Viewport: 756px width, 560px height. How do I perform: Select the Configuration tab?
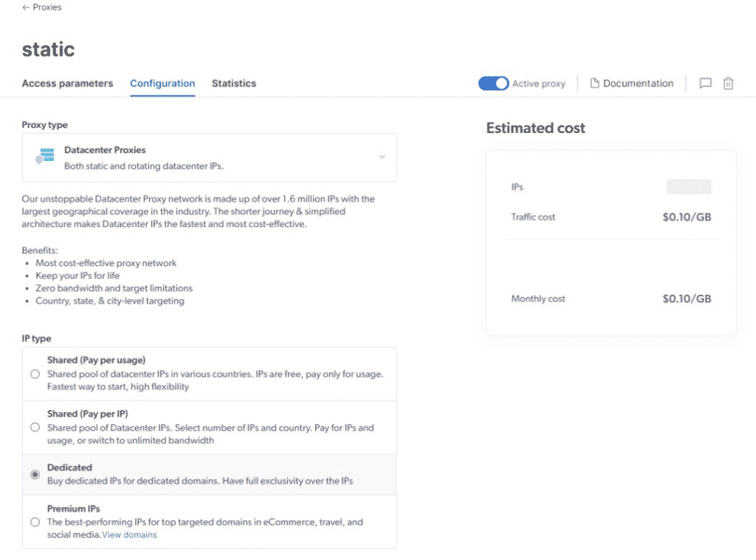(x=162, y=83)
